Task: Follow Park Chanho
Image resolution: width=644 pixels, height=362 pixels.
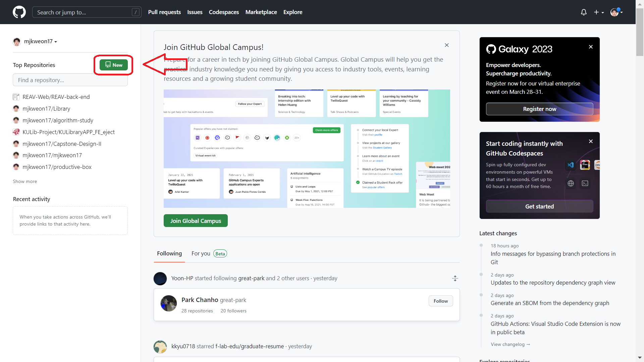Action: (x=440, y=301)
